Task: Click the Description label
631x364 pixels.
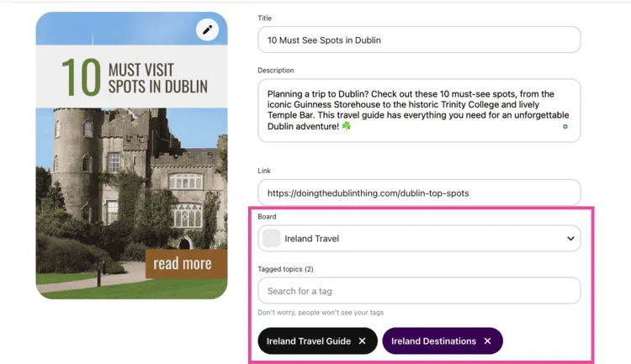Action: (276, 71)
